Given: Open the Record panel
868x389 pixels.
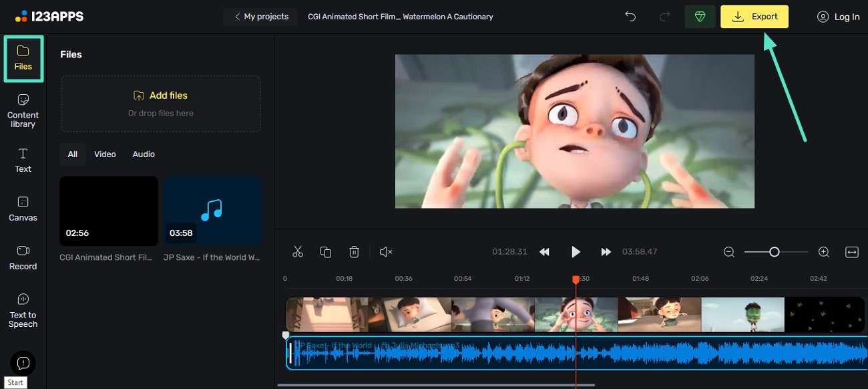Looking at the screenshot, I should coord(23,257).
